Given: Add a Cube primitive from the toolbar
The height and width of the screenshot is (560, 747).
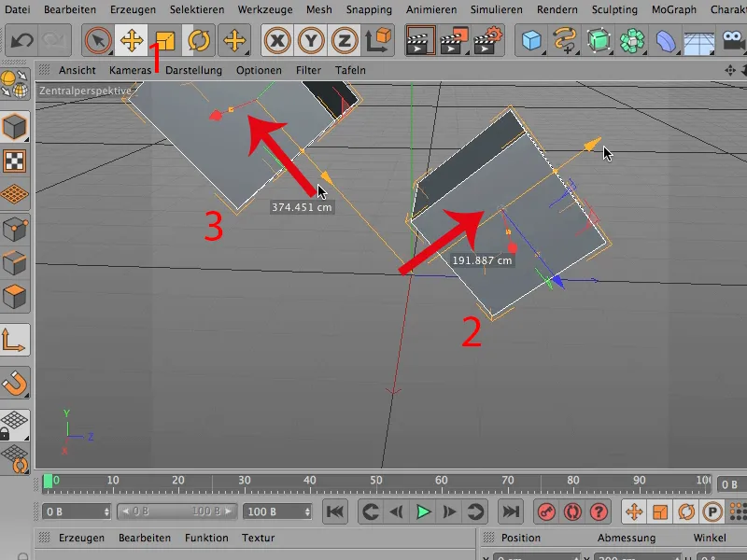Looking at the screenshot, I should click(532, 40).
